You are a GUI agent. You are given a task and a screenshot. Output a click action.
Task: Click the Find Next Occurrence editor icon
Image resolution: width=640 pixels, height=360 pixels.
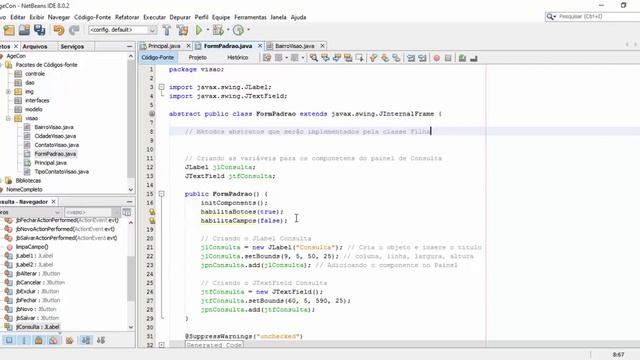click(x=336, y=58)
